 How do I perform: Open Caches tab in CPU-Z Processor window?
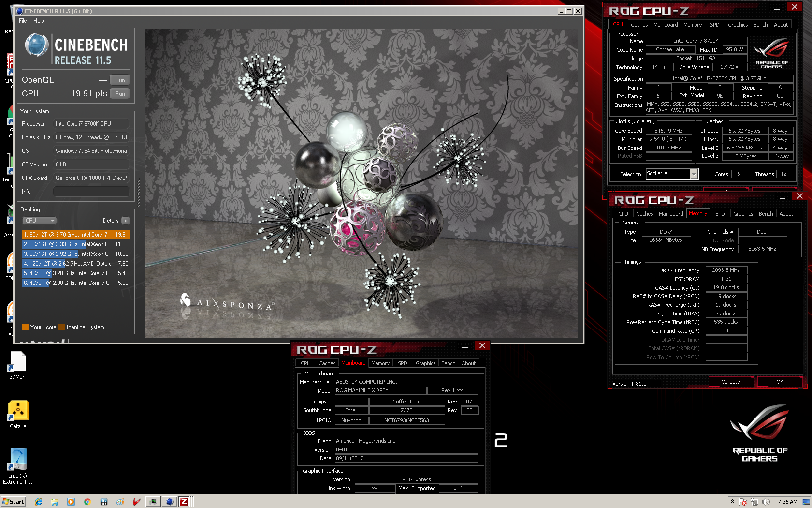point(639,25)
